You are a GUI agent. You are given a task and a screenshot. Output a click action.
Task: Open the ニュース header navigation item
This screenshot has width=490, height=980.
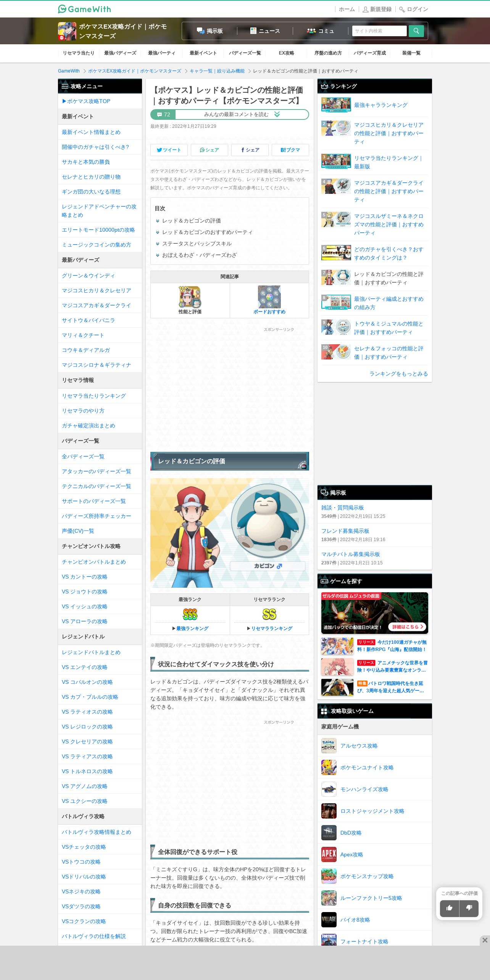pyautogui.click(x=265, y=31)
